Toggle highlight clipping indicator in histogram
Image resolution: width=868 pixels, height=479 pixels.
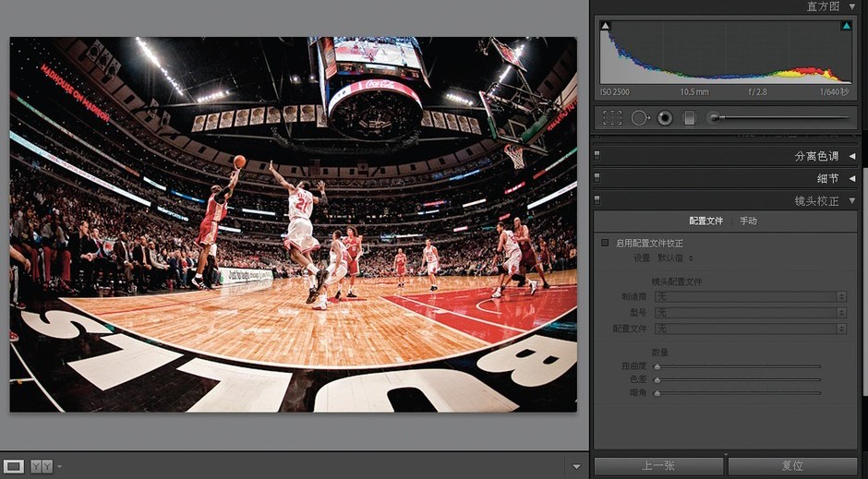click(x=847, y=26)
